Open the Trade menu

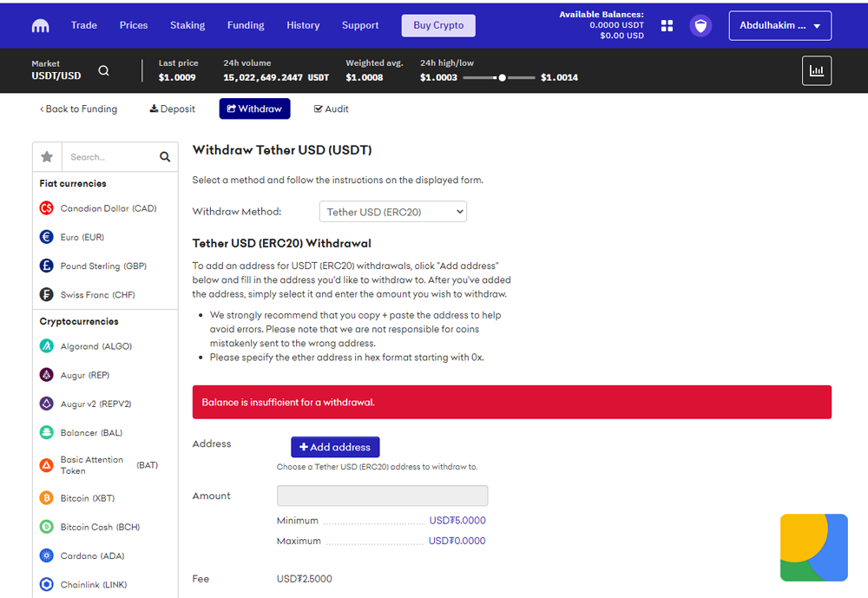tap(84, 25)
